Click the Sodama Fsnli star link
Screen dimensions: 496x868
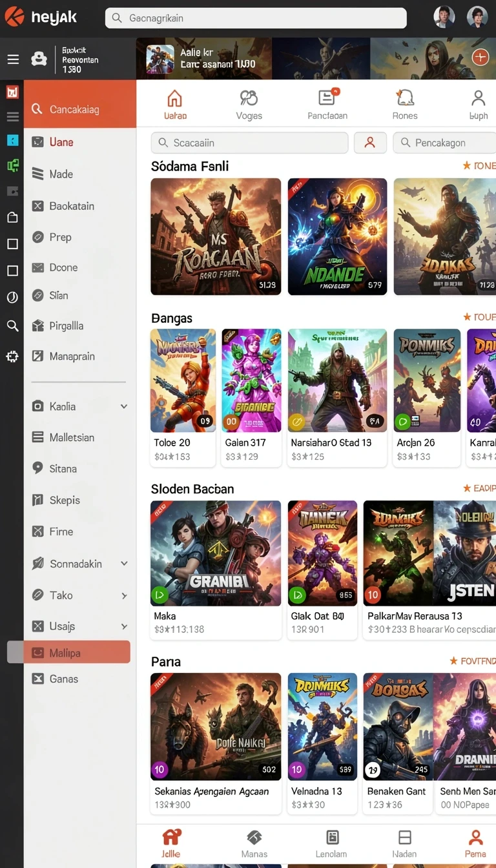479,166
